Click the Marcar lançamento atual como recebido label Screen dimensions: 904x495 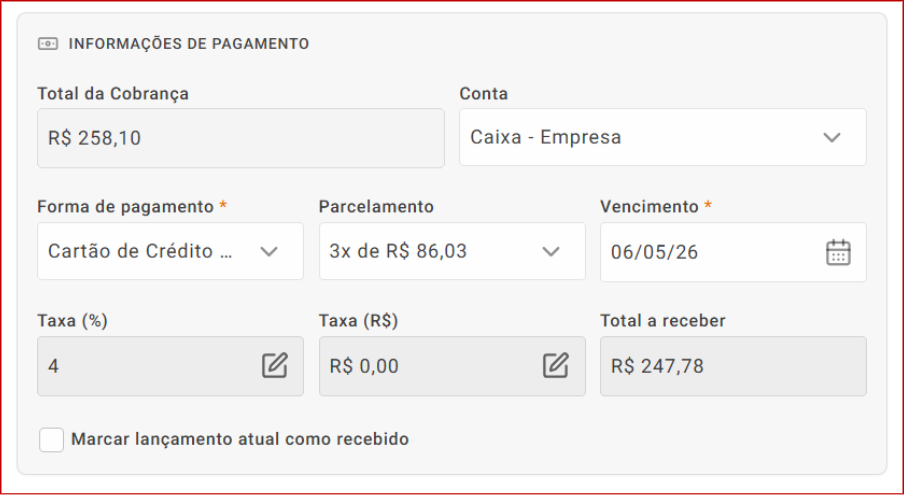pos(240,439)
